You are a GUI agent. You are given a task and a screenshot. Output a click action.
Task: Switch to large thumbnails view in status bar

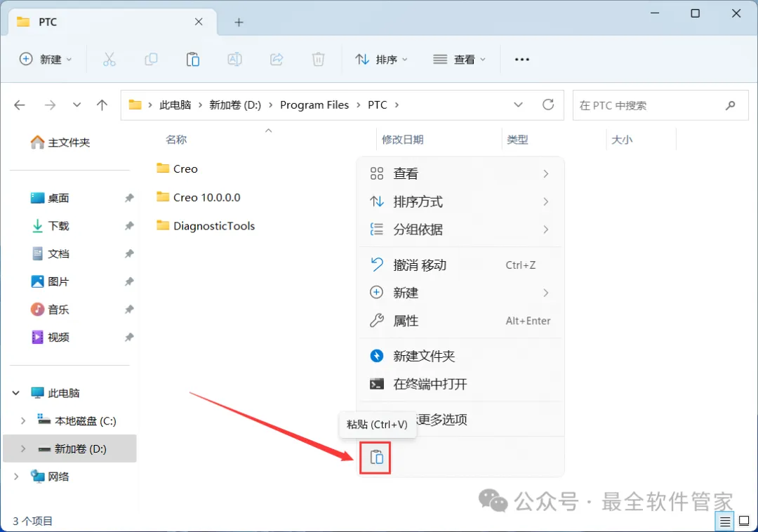pyautogui.click(x=744, y=521)
